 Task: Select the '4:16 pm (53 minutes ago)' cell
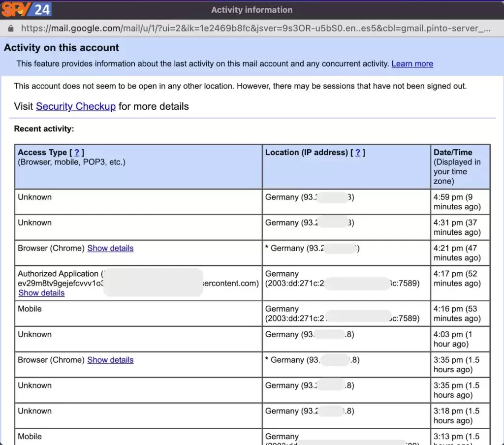460,314
